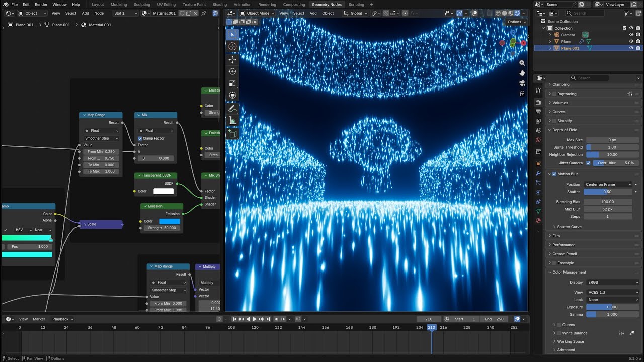Open the Material properties tab icon
This screenshot has height=362, width=644.
click(x=538, y=220)
